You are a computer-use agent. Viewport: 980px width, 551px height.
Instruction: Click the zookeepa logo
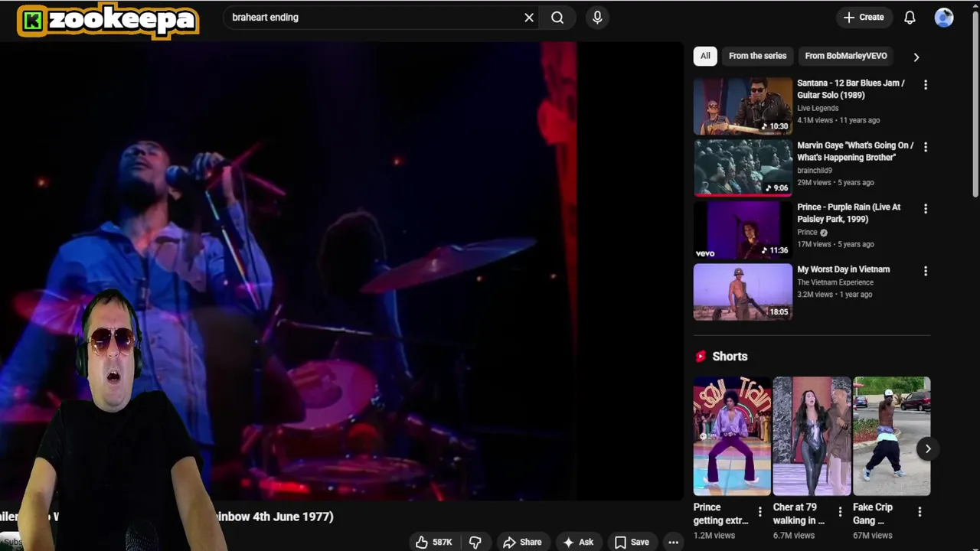pos(108,20)
